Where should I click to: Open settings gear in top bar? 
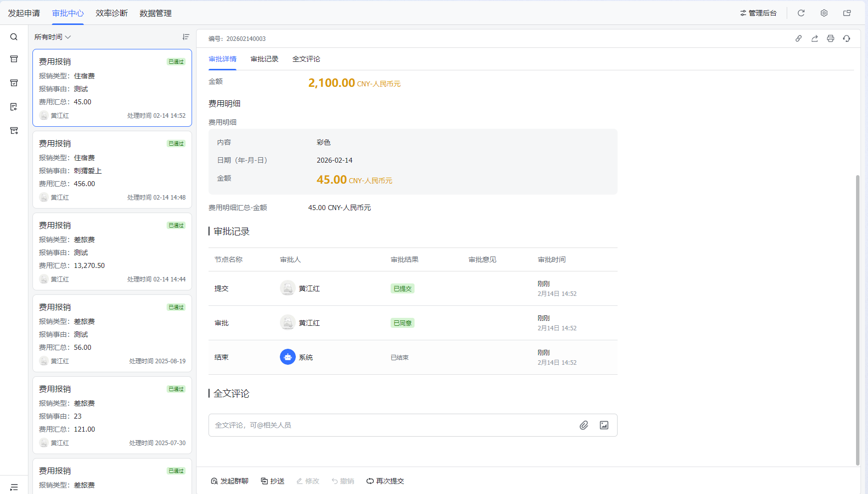[824, 13]
